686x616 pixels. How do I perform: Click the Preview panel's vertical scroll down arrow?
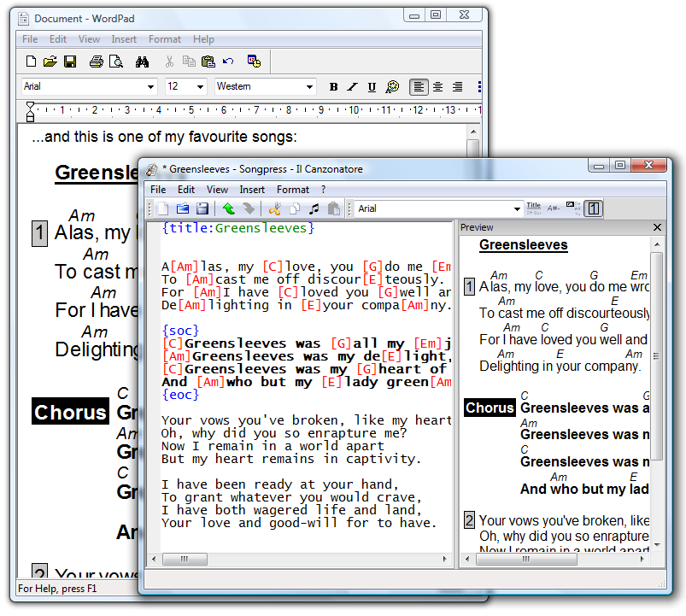coord(657,545)
